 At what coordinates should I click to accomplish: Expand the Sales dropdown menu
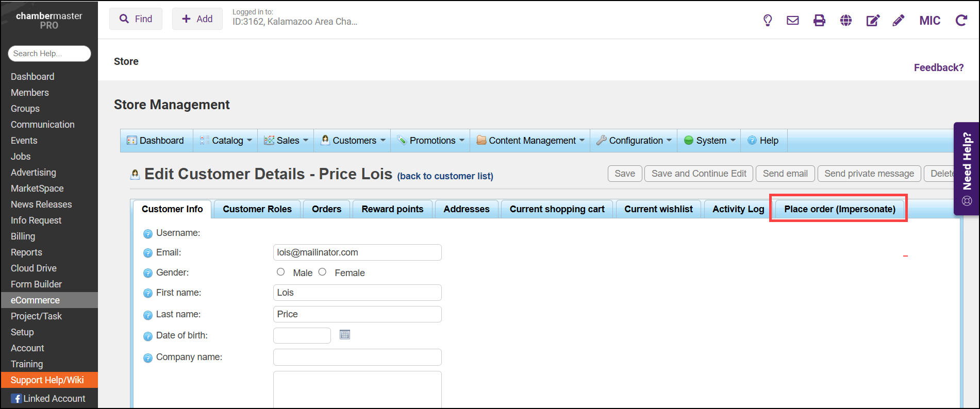[287, 141]
